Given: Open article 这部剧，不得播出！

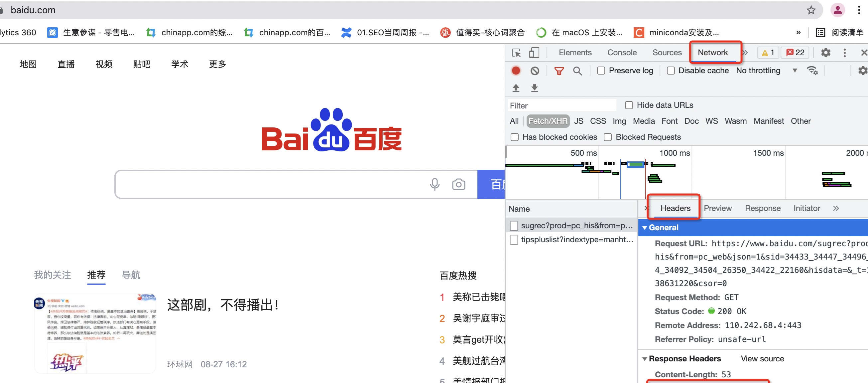Looking at the screenshot, I should (223, 305).
